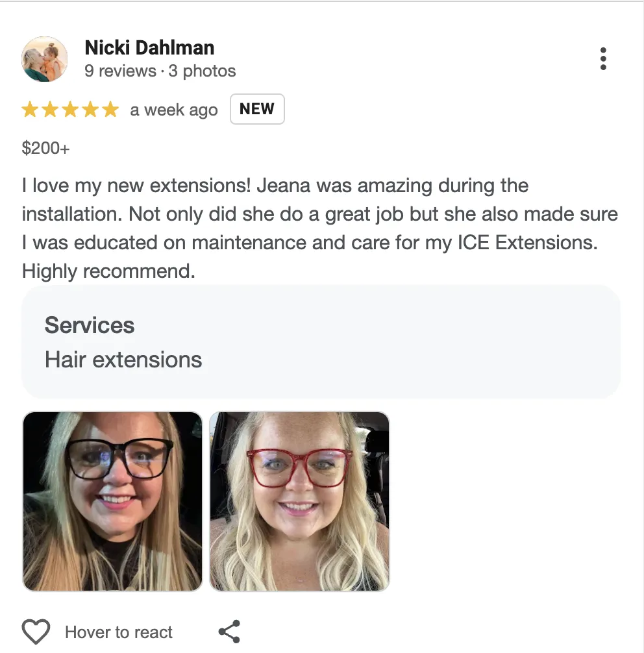Click the Services heading
Screen dimensions: 644x653
(90, 325)
